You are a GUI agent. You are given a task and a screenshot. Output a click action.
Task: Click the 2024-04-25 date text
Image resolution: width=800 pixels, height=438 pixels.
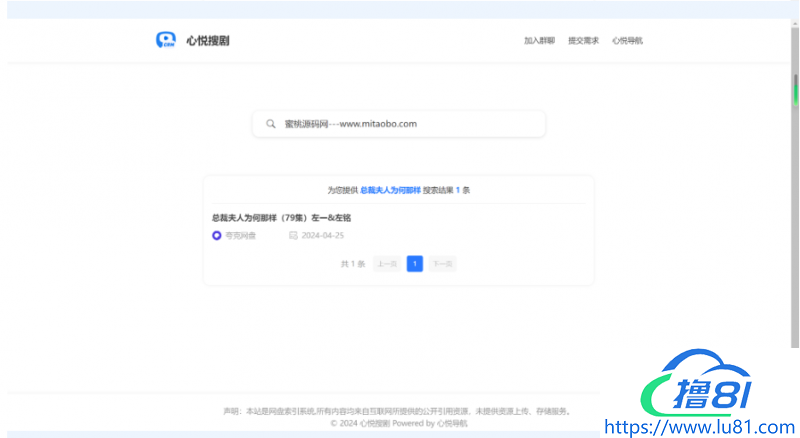[x=323, y=236]
